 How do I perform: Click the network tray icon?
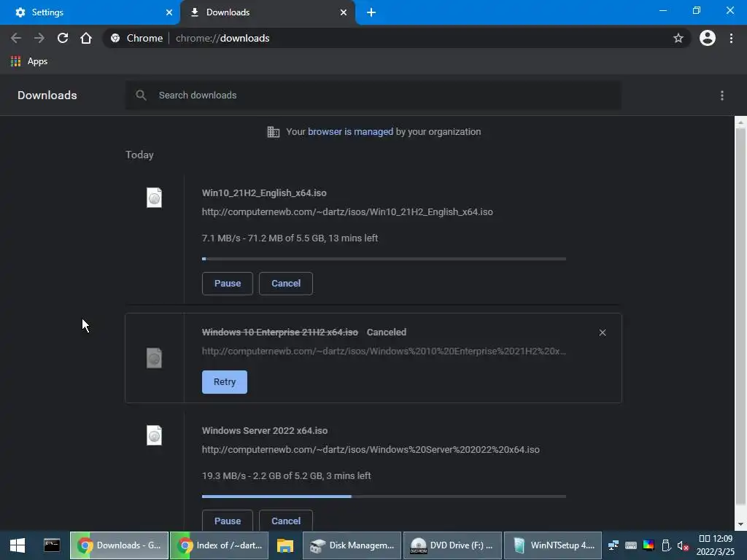[613, 545]
